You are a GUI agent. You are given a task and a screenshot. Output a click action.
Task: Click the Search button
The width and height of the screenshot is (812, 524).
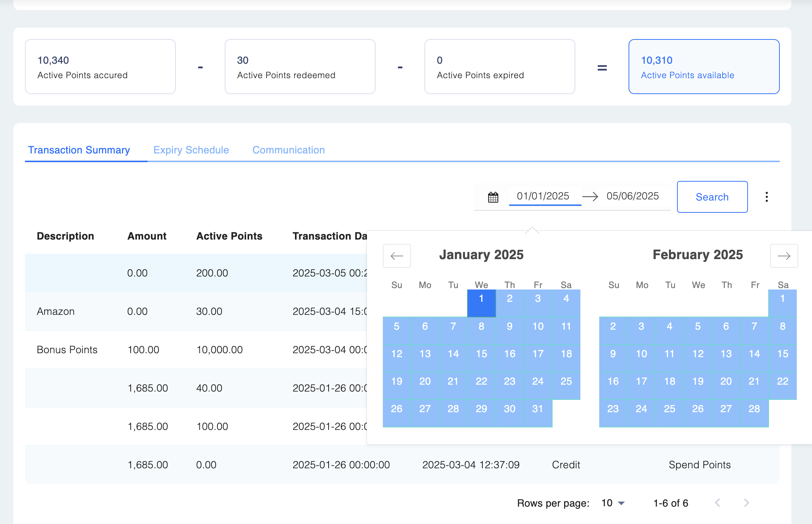coord(712,197)
